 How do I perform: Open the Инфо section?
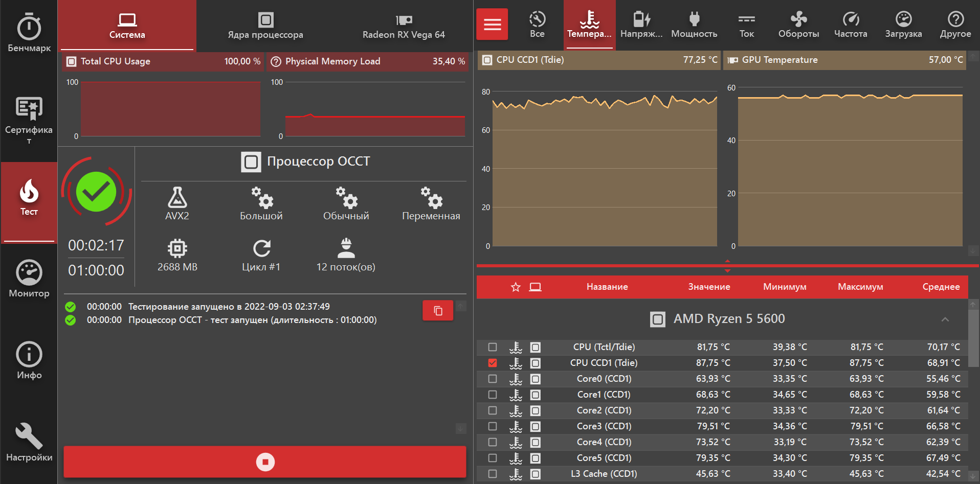(x=29, y=361)
